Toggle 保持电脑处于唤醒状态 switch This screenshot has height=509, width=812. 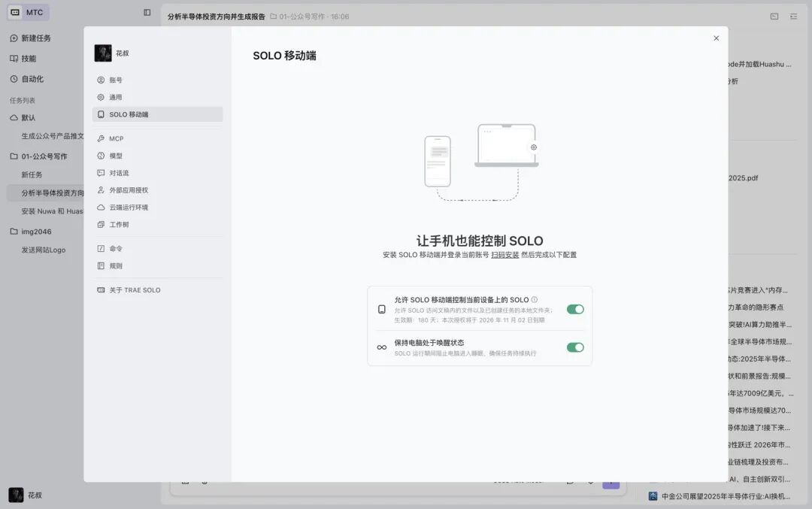575,347
